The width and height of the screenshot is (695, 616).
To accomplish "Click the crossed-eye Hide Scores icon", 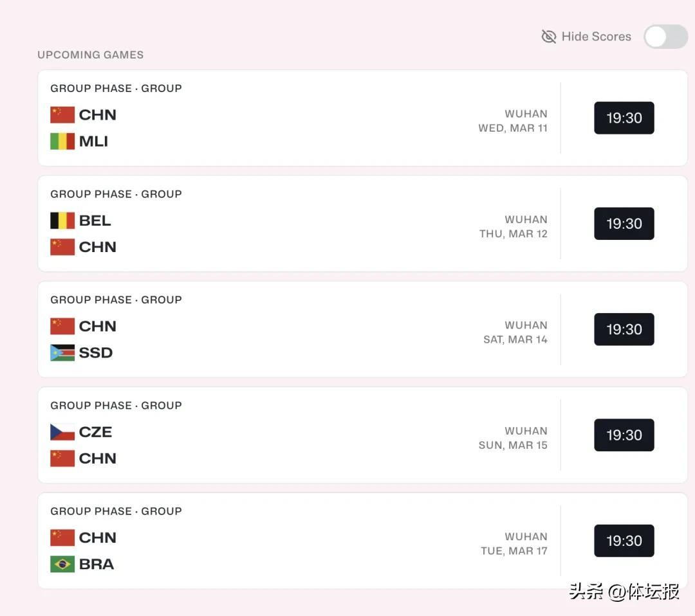I will coord(549,37).
